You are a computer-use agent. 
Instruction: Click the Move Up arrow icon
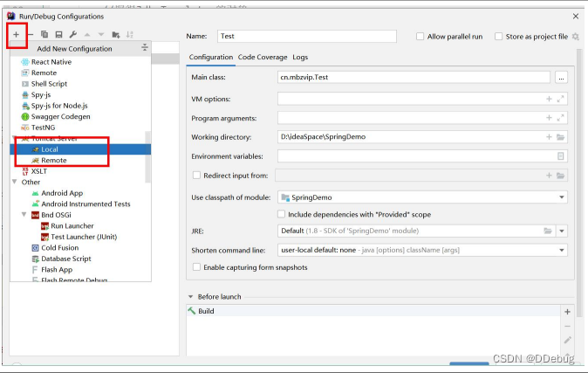pyautogui.click(x=87, y=35)
